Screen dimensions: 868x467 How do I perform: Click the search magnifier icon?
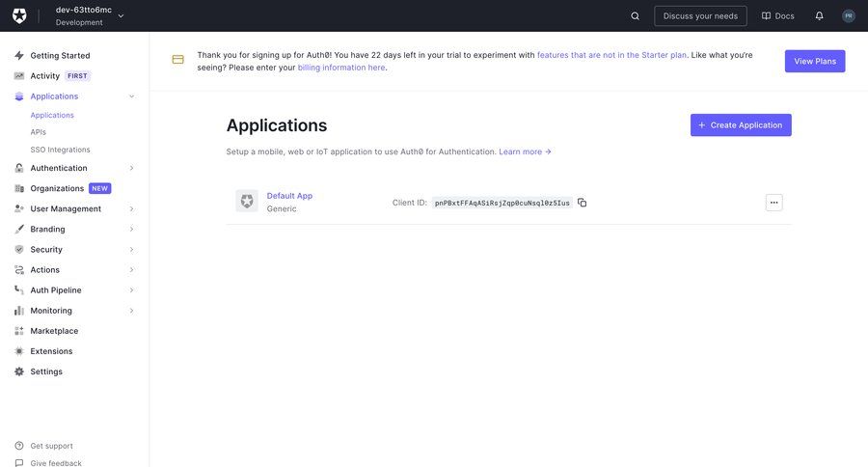pyautogui.click(x=635, y=16)
